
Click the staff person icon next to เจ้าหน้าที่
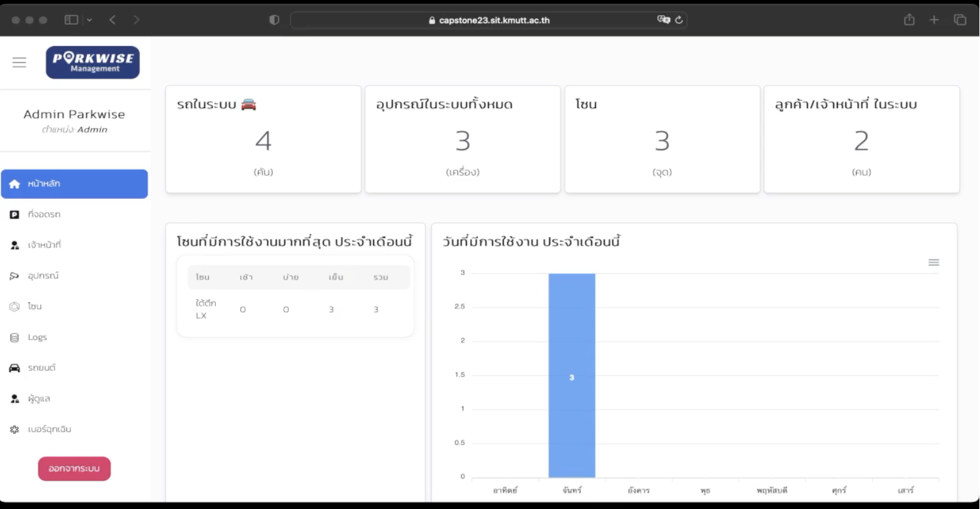click(x=14, y=245)
